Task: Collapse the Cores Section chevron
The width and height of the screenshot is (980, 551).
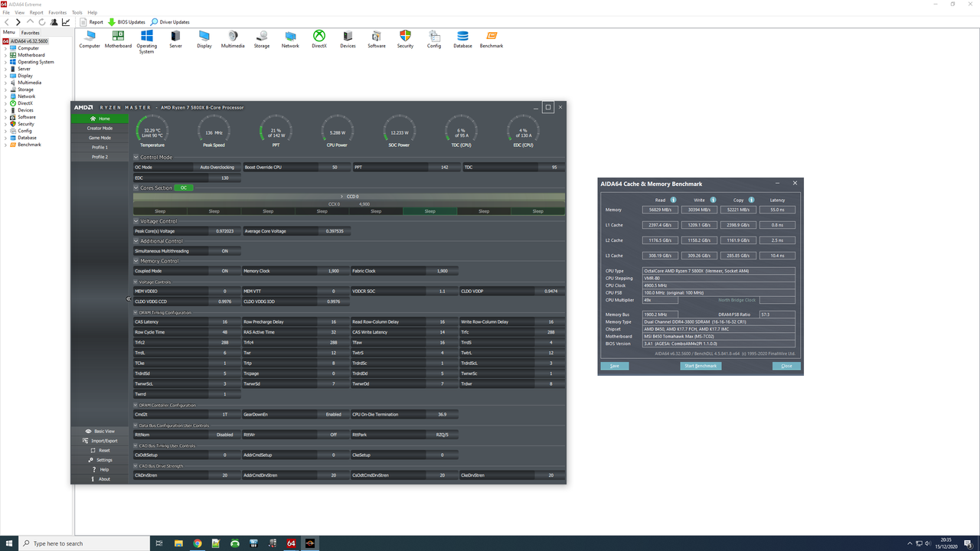Action: point(136,187)
